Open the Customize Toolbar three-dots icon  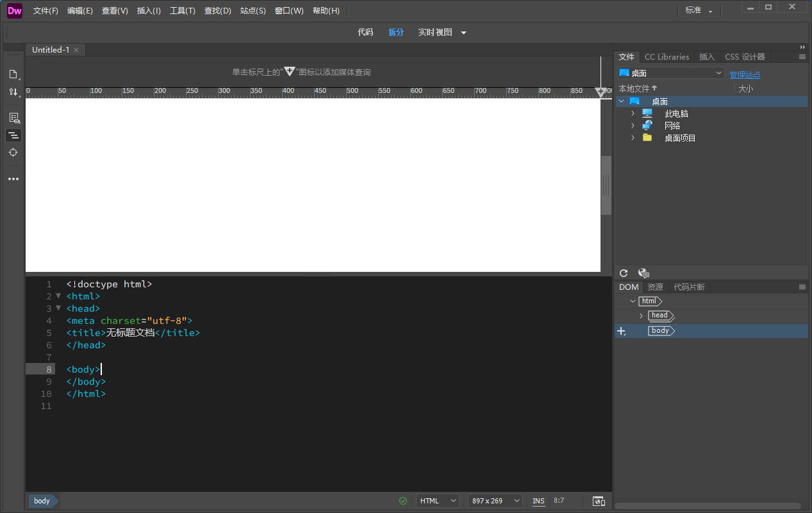tap(13, 179)
